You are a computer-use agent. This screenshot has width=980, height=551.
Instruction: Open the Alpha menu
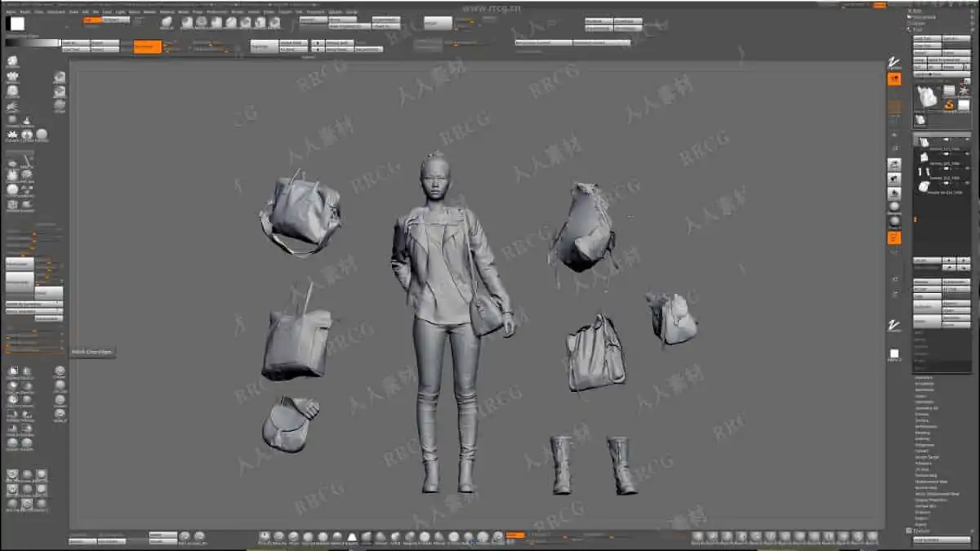(x=10, y=12)
